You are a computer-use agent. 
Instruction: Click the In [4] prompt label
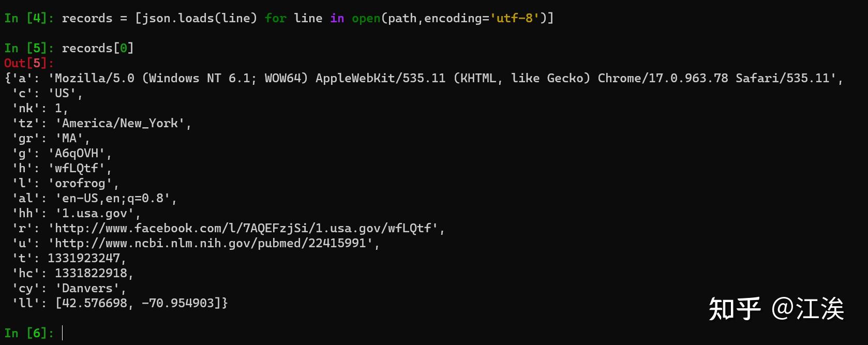click(x=28, y=18)
